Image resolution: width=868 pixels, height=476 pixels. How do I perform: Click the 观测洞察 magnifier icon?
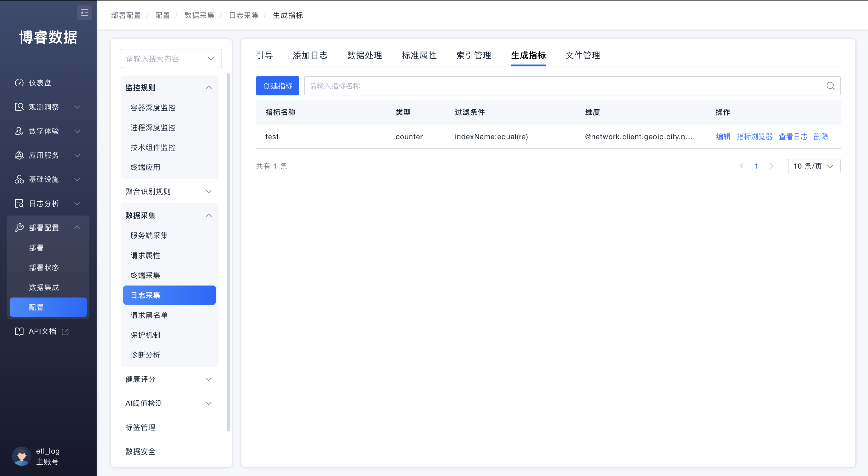(x=19, y=107)
